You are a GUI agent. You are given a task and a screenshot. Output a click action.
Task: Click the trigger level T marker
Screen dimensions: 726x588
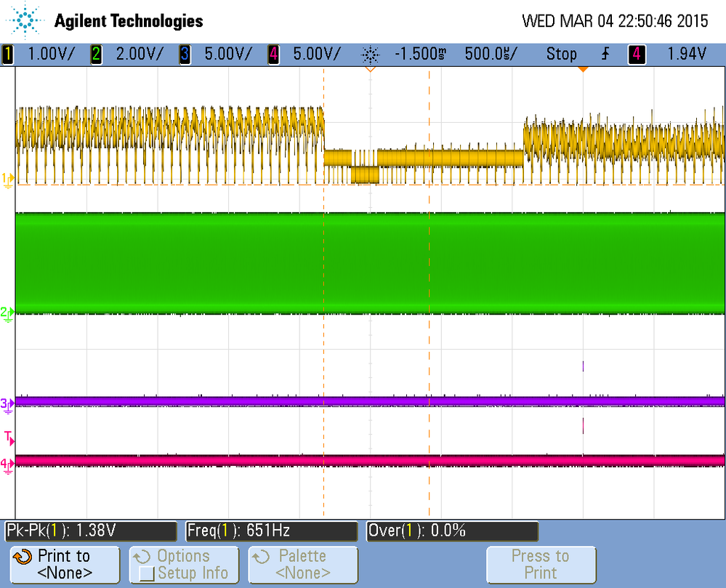[x=9, y=438]
